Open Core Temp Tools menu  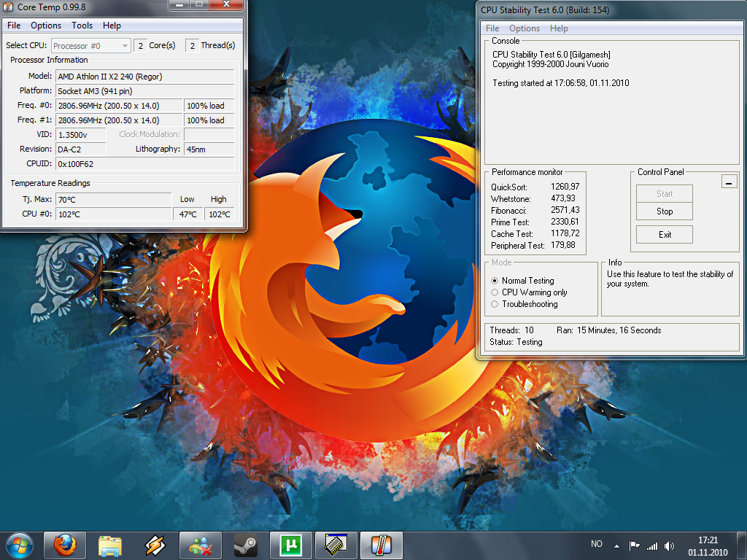click(82, 26)
